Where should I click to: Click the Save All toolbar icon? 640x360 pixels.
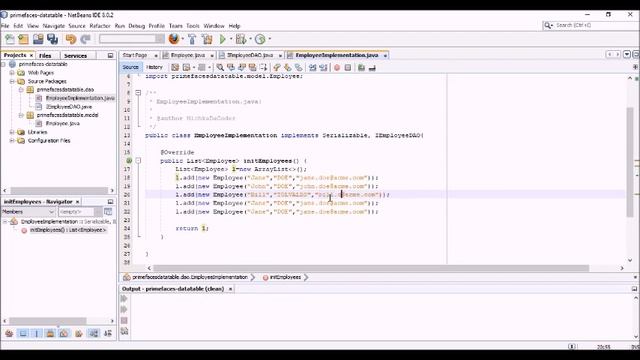tap(53, 39)
